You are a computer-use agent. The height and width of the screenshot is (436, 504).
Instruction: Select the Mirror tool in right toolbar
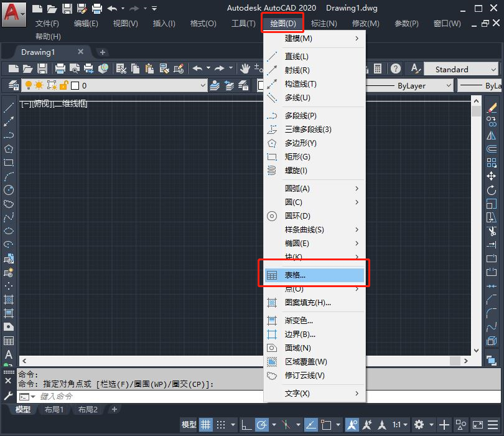(492, 135)
